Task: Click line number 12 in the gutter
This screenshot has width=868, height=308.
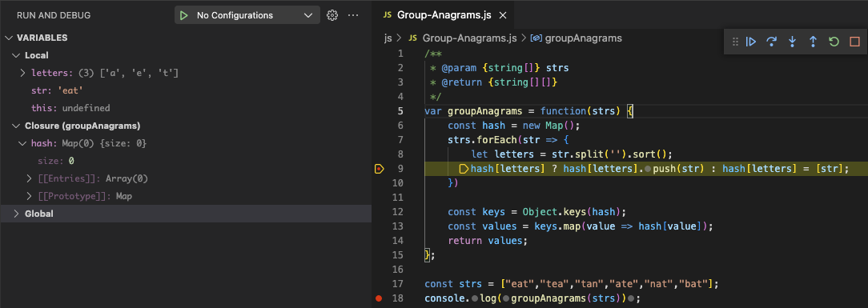Action: (398, 212)
